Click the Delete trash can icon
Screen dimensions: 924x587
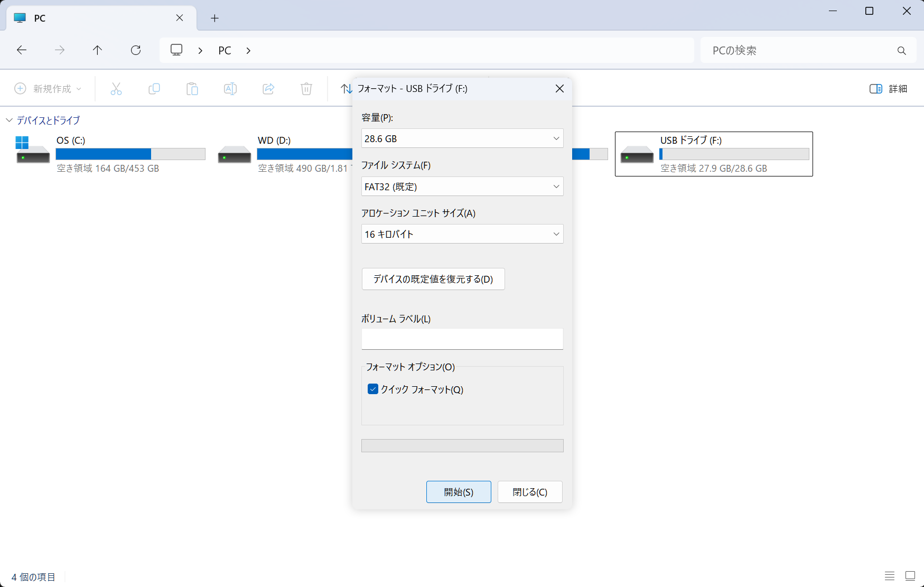pos(306,89)
